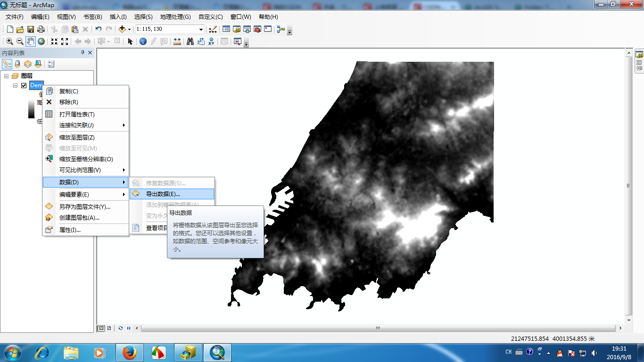Open the Measure tool
Image resolution: width=644 pixels, height=362 pixels.
tap(177, 41)
